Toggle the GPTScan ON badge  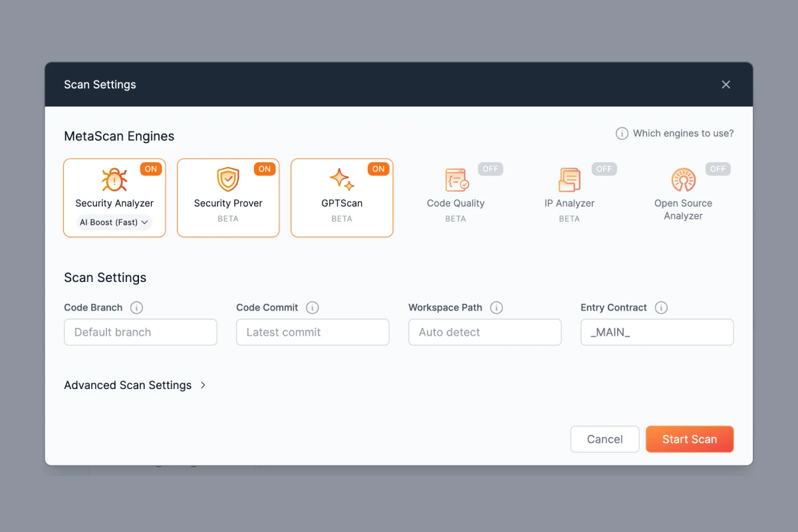click(x=378, y=169)
